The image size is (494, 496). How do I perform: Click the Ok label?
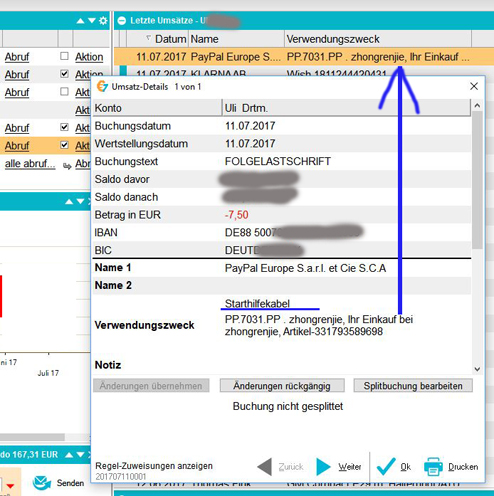point(405,467)
